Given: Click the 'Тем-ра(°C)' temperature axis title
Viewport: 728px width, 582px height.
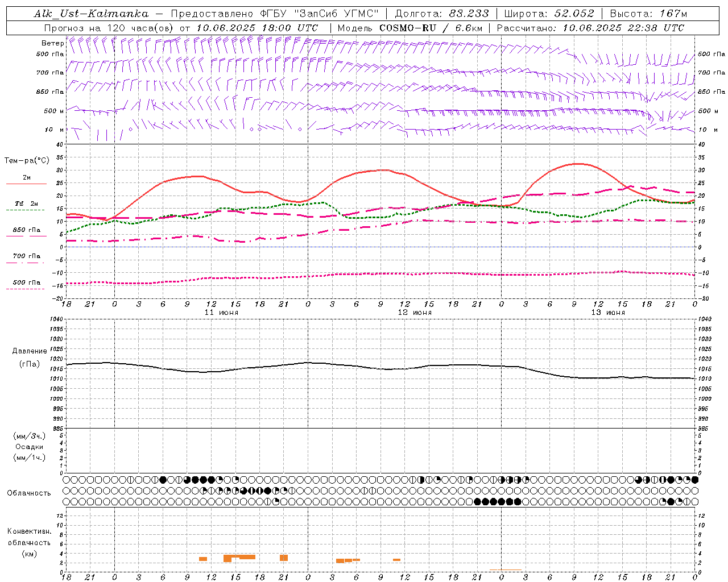Looking at the screenshot, I should point(27,161).
